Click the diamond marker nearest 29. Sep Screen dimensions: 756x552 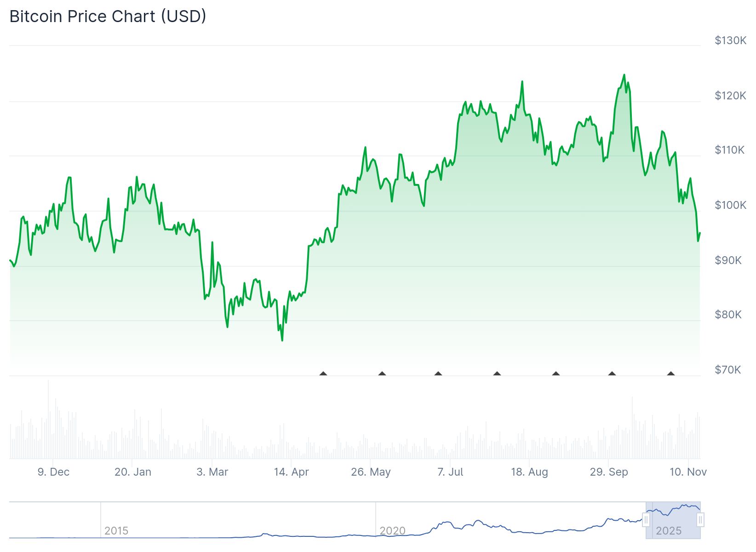point(612,374)
